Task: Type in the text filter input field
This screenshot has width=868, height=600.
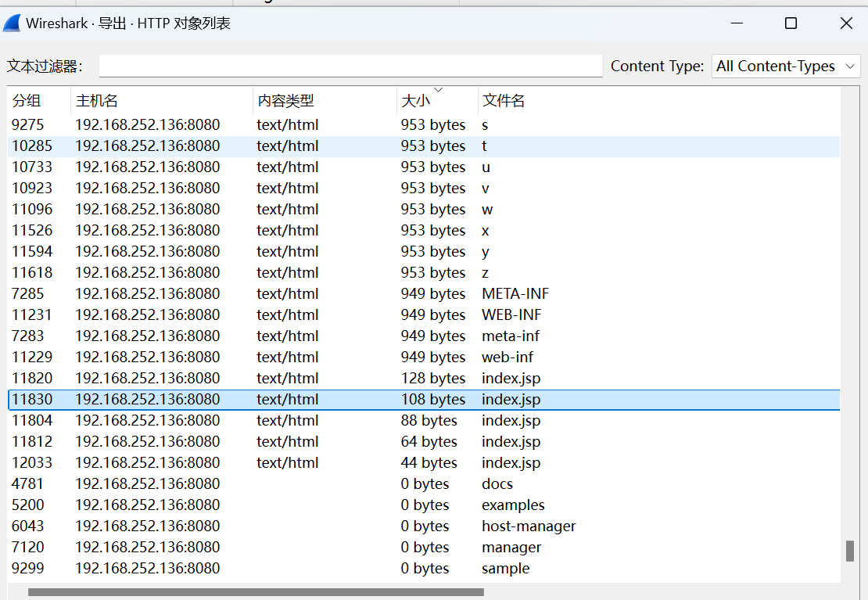Action: point(350,66)
